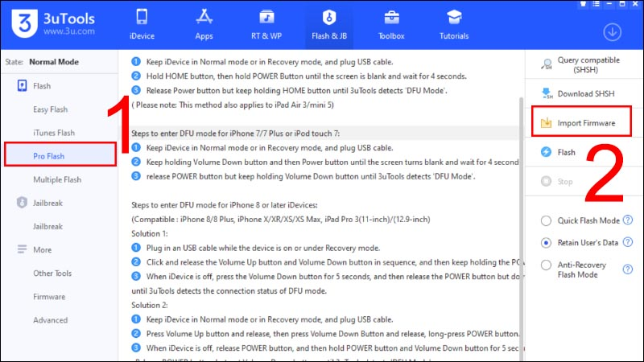Click the Normal Mode state text
The width and height of the screenshot is (644, 362).
tap(54, 62)
